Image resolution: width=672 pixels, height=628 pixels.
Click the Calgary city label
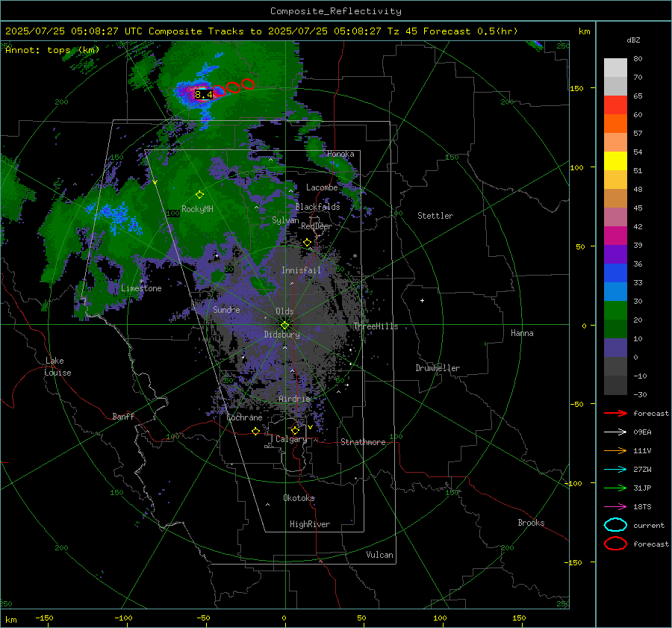point(291,439)
